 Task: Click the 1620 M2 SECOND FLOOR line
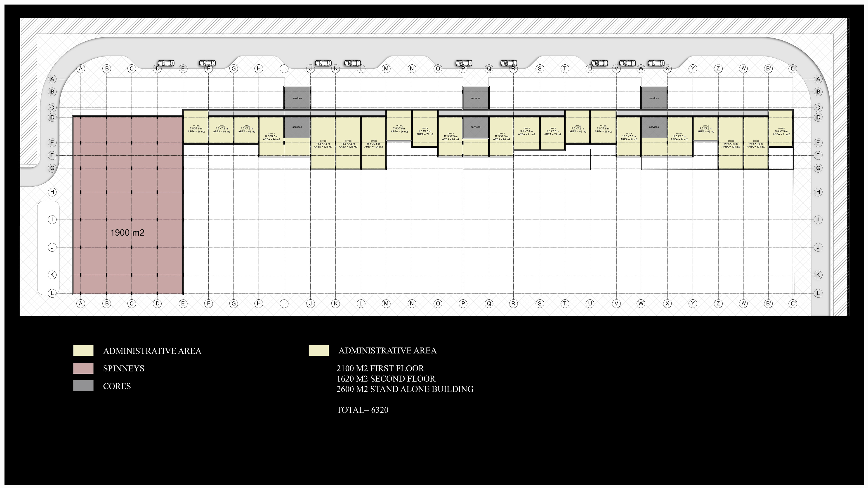coord(386,379)
